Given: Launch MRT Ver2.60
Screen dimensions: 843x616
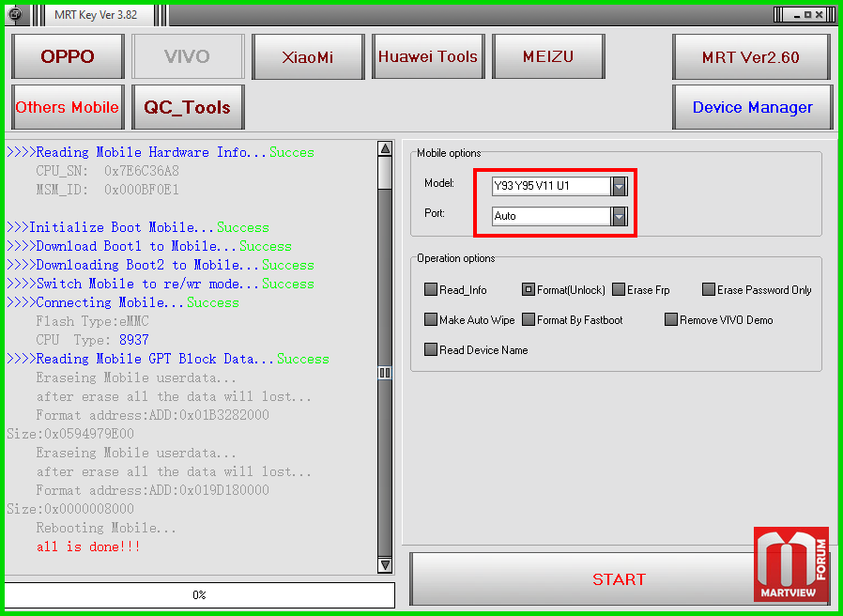Looking at the screenshot, I should click(x=752, y=56).
